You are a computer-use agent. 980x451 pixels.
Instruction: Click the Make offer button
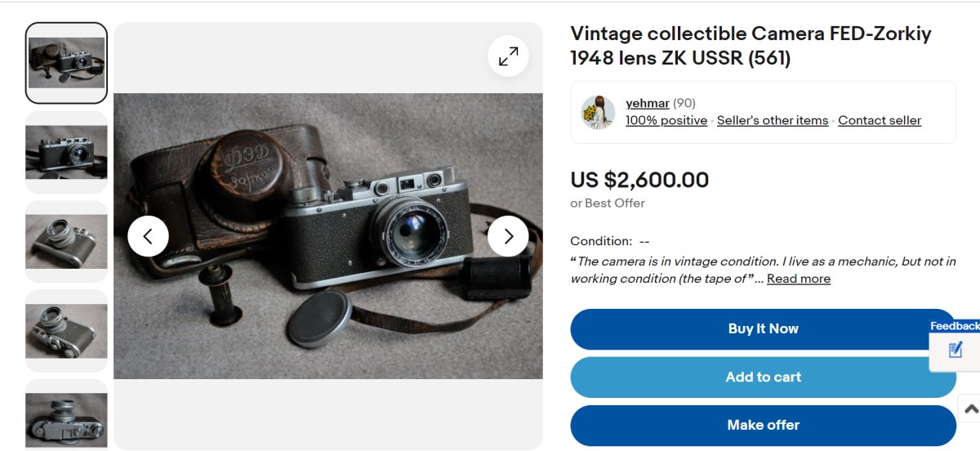pyautogui.click(x=763, y=425)
